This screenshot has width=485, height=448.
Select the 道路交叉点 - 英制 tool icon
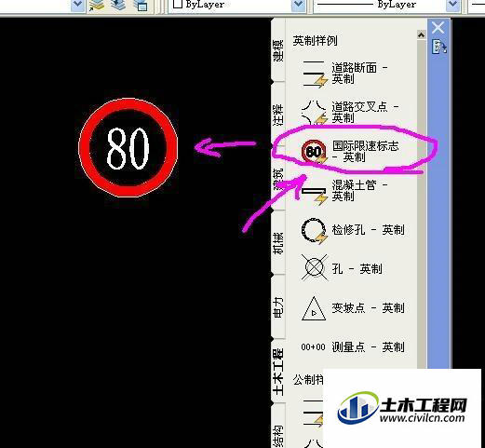pyautogui.click(x=315, y=113)
